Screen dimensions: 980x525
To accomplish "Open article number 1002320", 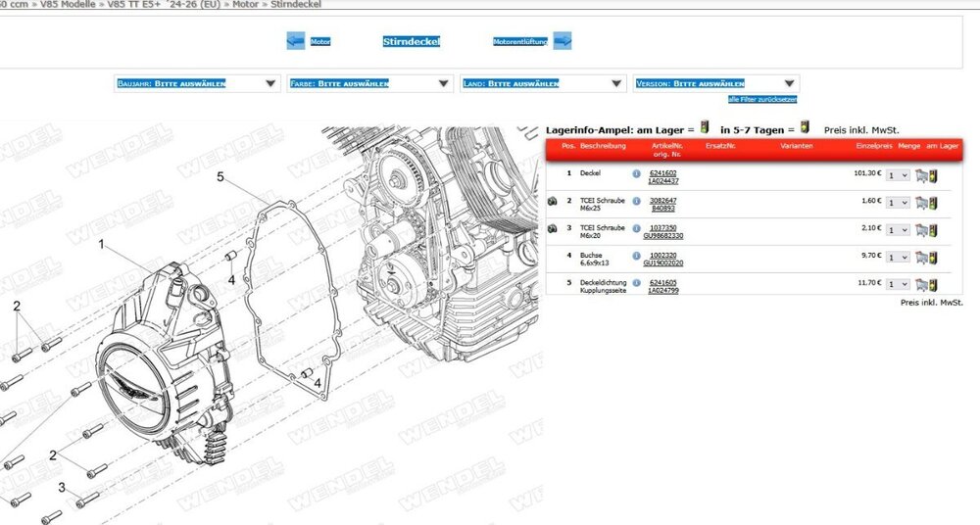I will coord(663,256).
